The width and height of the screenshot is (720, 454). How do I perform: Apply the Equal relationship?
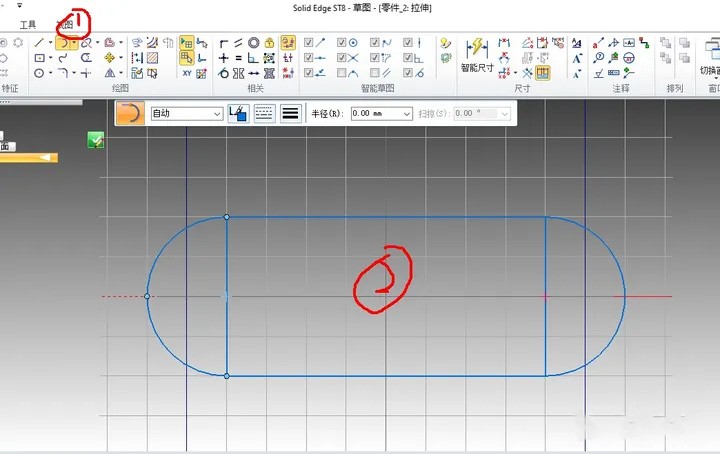(x=238, y=58)
